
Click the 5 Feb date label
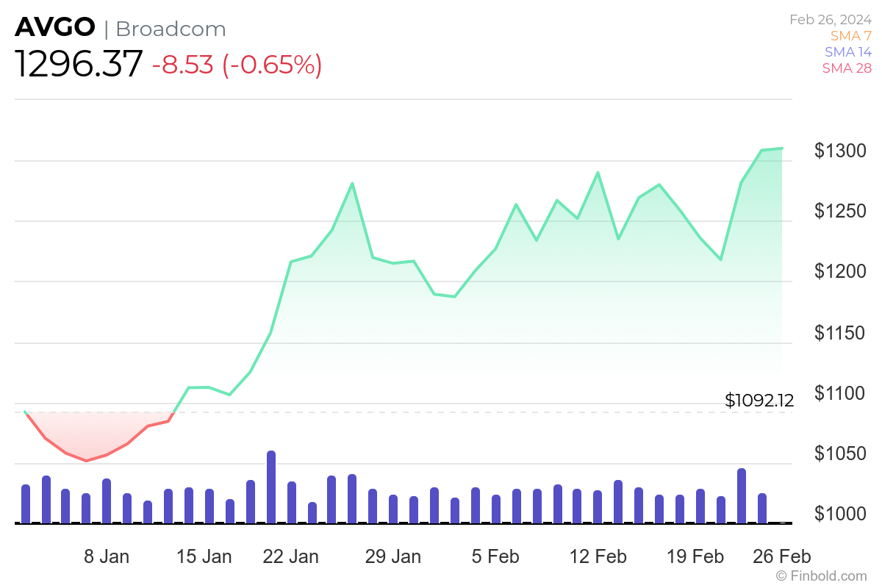(x=495, y=556)
